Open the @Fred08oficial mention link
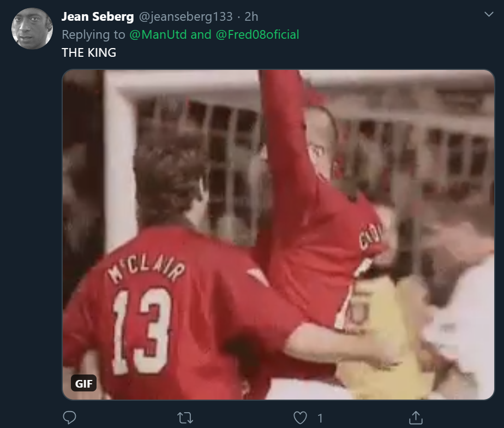This screenshot has height=428, width=504. pyautogui.click(x=257, y=35)
